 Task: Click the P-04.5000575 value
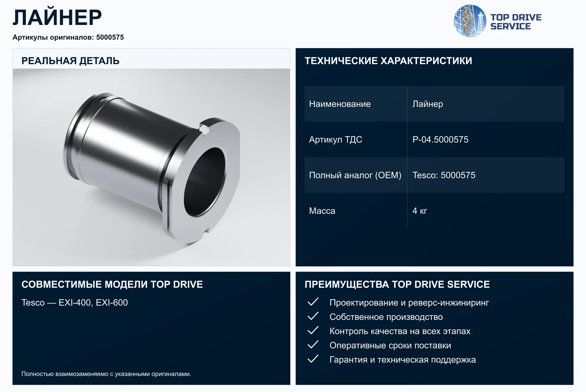point(440,139)
